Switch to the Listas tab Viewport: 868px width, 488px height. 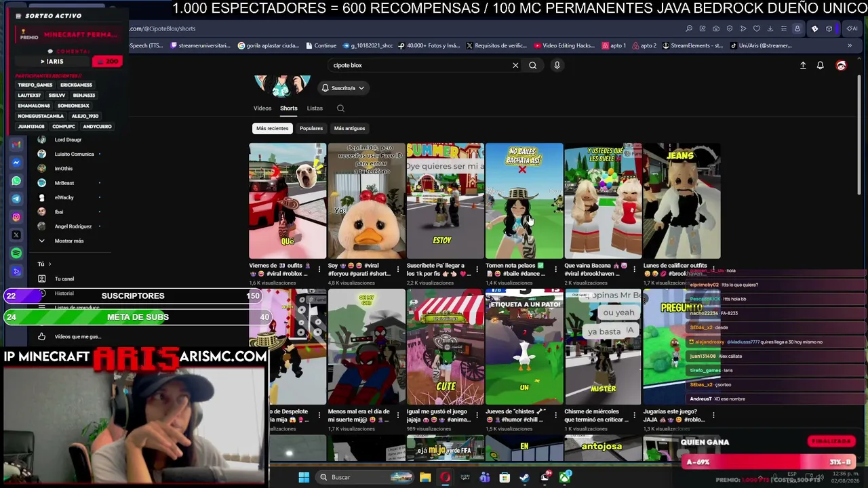click(315, 108)
